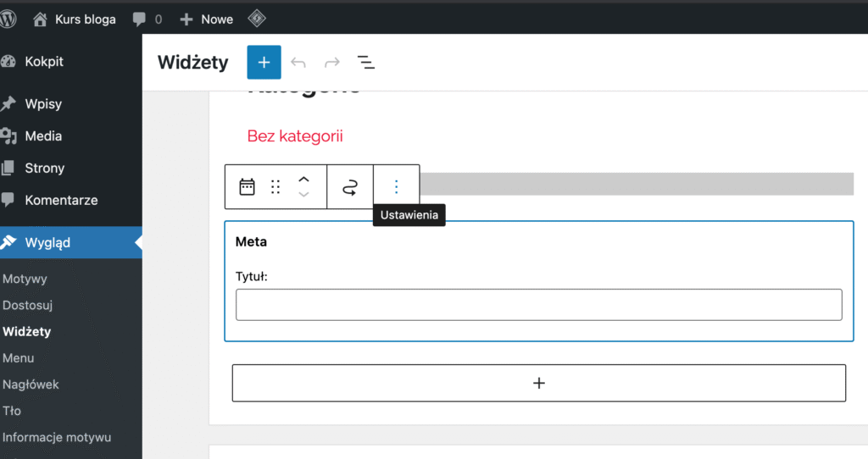Open the Ustawienia three-dot options menu
Viewport: 868px width, 459px height.
tap(396, 187)
